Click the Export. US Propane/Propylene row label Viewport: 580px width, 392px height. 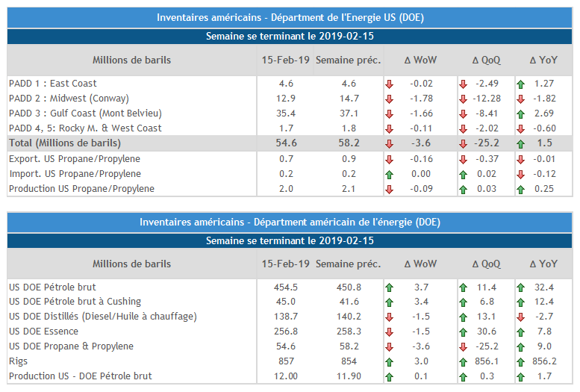pos(75,159)
